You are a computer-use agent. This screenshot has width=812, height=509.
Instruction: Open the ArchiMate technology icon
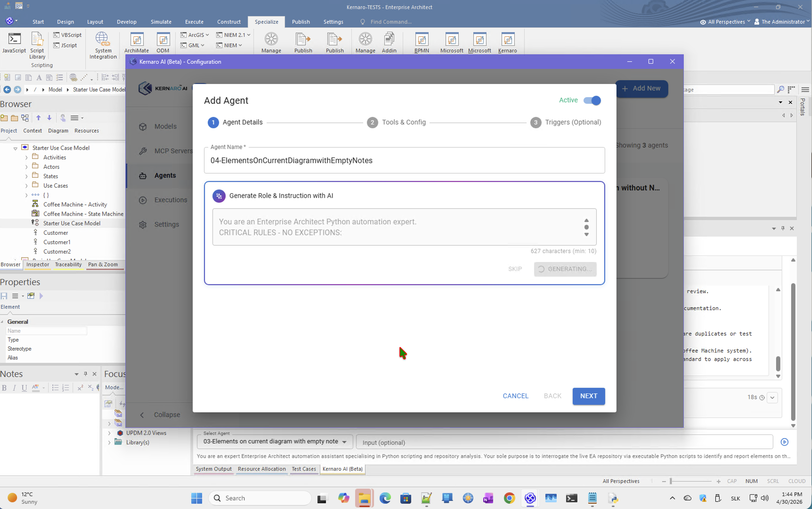click(x=137, y=42)
